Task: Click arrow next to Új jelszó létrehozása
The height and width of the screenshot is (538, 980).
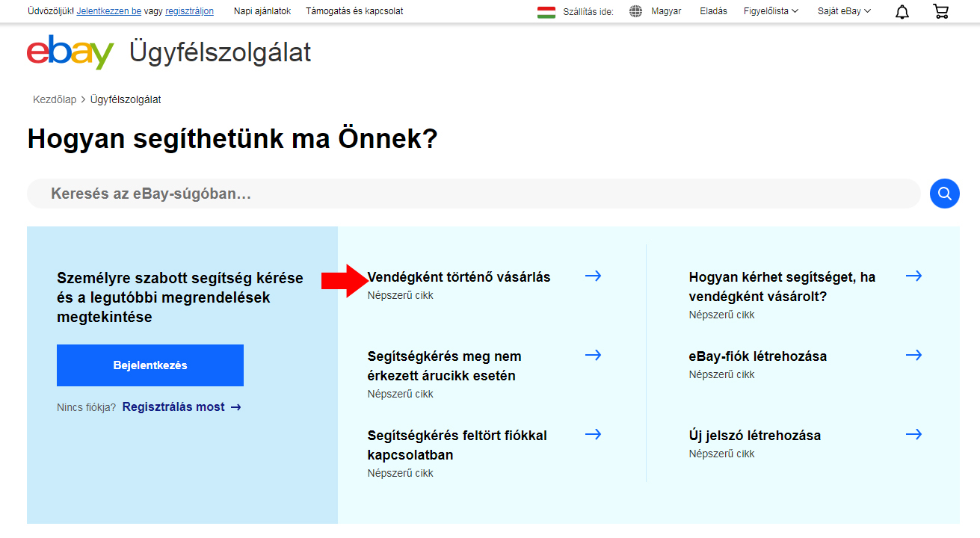Action: click(913, 435)
